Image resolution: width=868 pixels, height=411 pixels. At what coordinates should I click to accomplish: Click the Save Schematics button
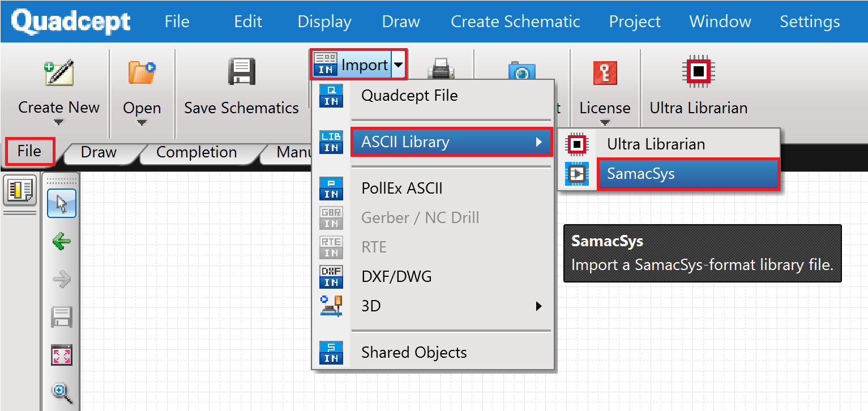(242, 85)
